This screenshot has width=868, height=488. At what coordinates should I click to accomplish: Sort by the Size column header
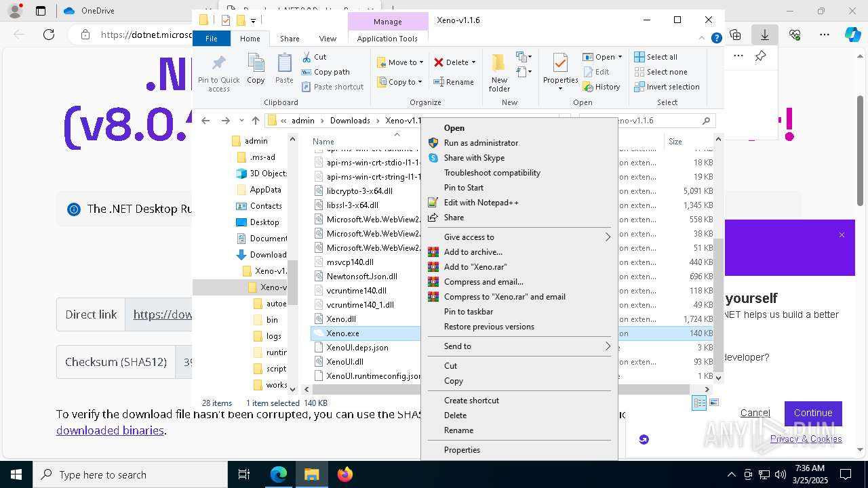(x=687, y=142)
